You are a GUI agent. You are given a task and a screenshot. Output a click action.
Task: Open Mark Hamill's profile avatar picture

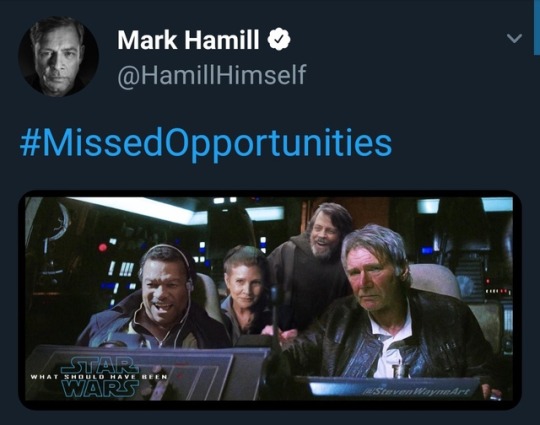tap(59, 56)
